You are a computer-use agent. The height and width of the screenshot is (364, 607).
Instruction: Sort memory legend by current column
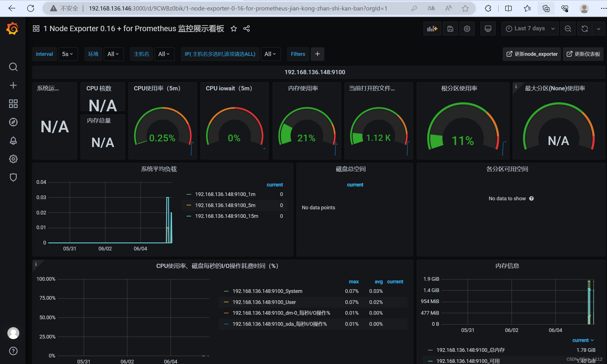click(x=583, y=340)
